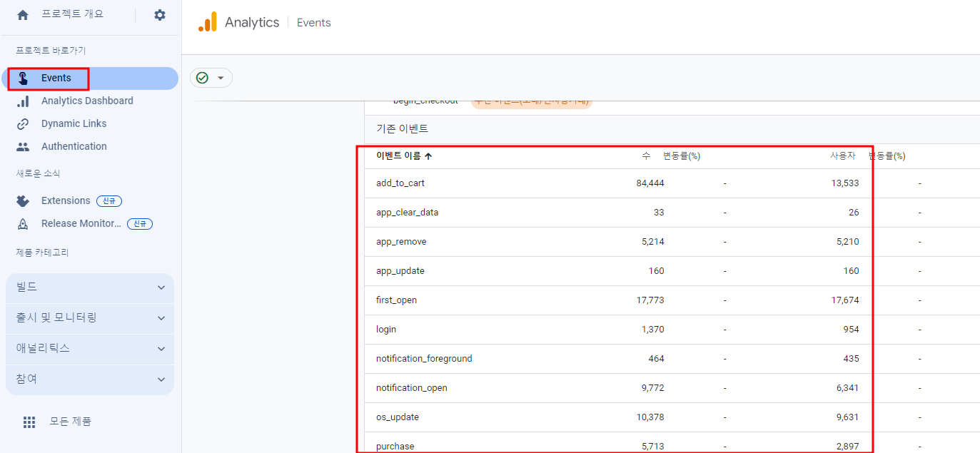Image resolution: width=980 pixels, height=453 pixels.
Task: Open Dynamic Links in the sidebar
Action: click(74, 124)
